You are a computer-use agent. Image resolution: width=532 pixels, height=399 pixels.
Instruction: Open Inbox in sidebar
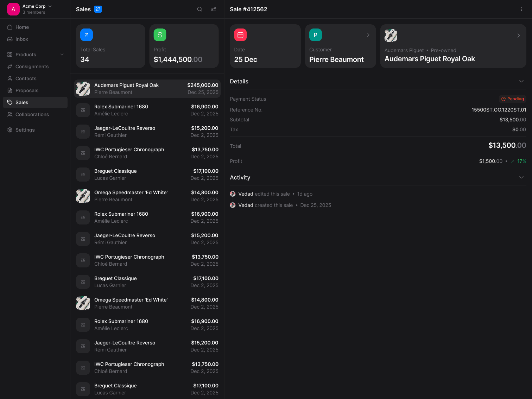tap(35, 39)
